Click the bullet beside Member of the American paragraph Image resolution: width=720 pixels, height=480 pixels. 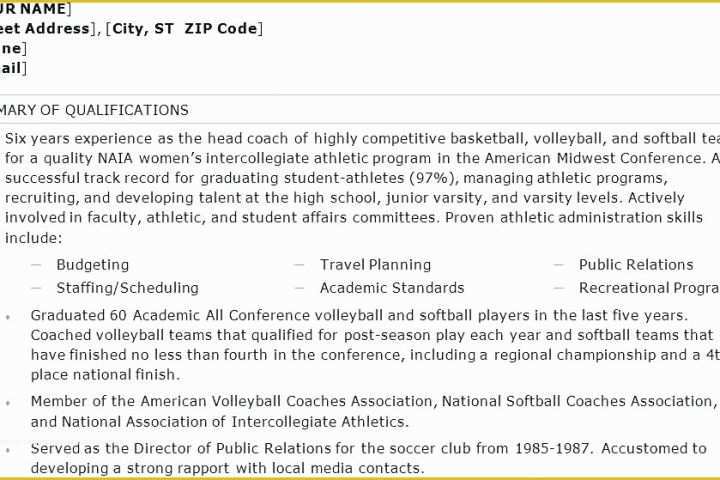pos(8,403)
